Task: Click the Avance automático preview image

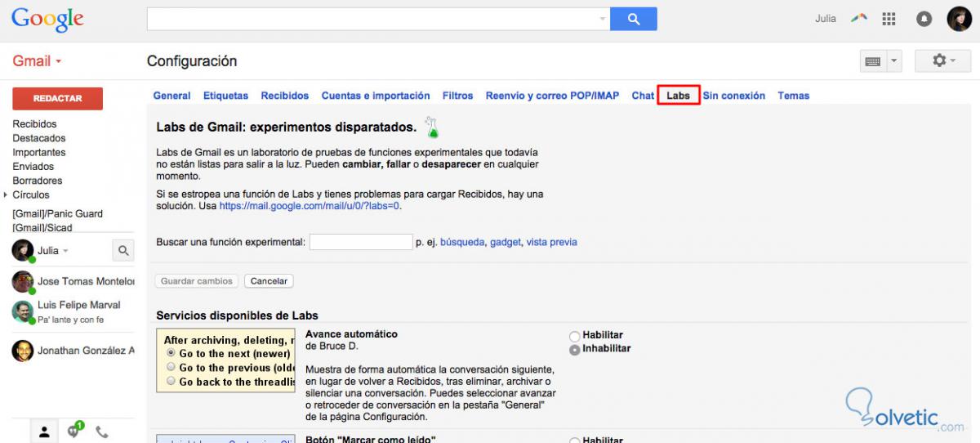Action: pyautogui.click(x=226, y=360)
